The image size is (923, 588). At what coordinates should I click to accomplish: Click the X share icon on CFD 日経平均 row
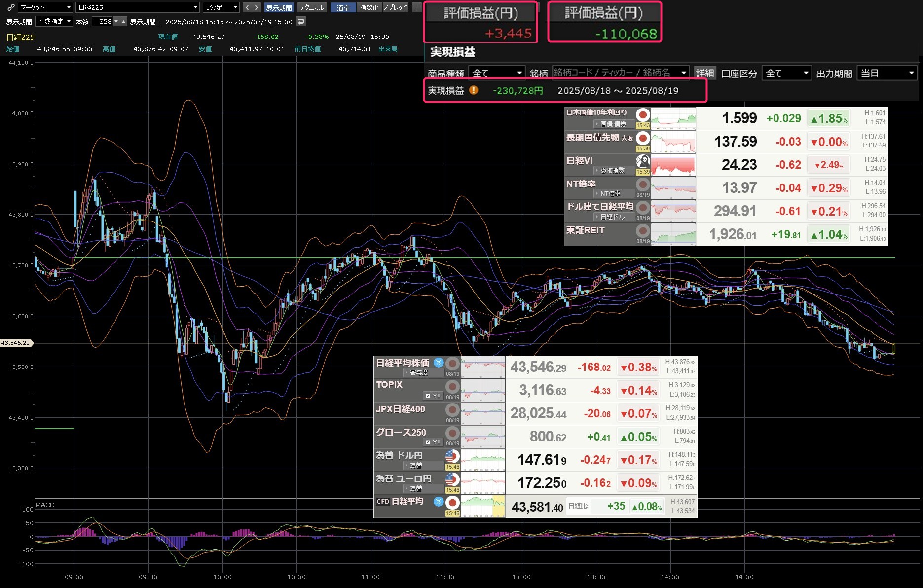(x=438, y=502)
